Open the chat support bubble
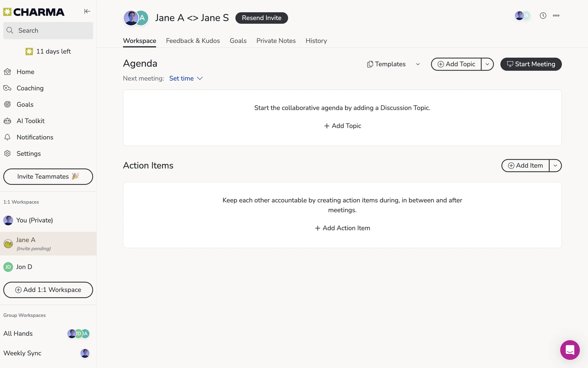Image resolution: width=588 pixels, height=368 pixels. tap(570, 350)
